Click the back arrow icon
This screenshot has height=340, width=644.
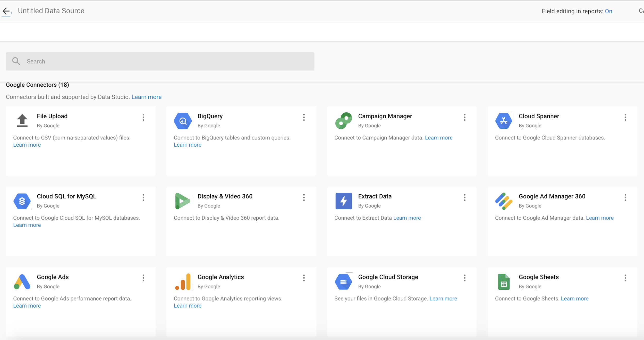tap(6, 11)
